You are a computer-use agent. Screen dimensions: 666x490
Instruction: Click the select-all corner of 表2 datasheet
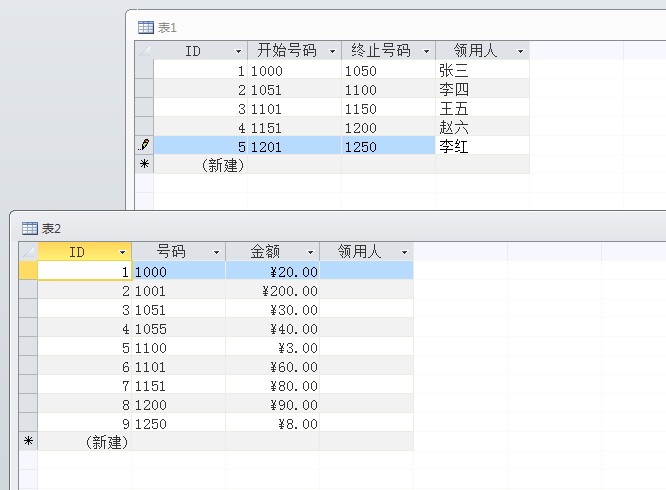tap(28, 252)
